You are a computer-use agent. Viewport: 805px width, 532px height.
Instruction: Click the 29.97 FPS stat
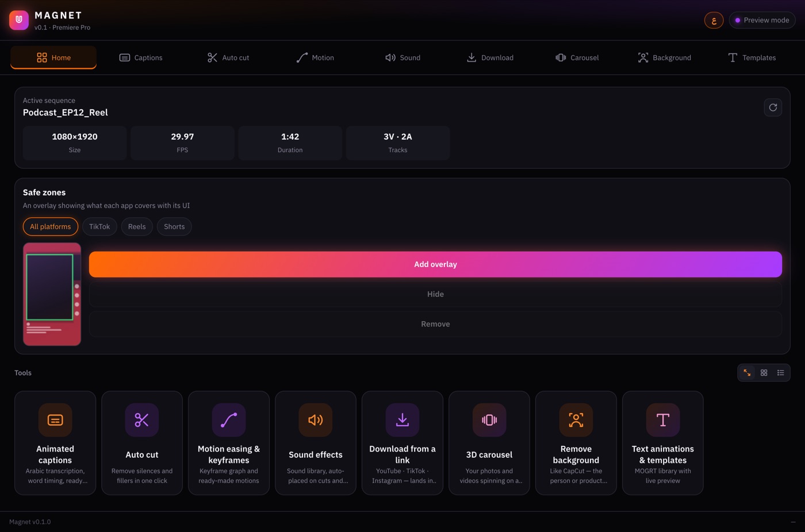[182, 142]
